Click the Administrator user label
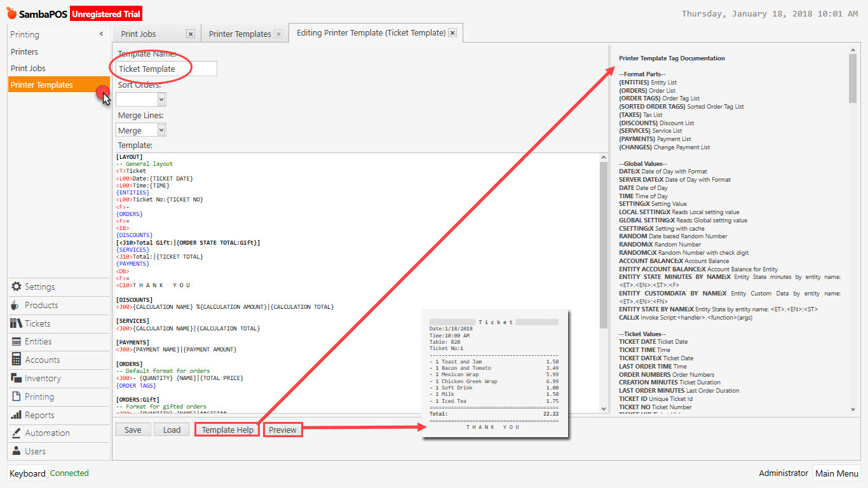Screen dimensions: 868x488 tap(783, 473)
